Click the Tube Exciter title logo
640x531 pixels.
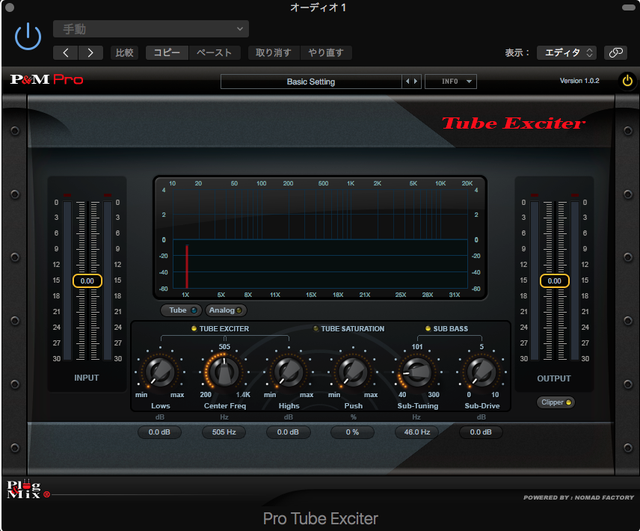[x=513, y=123]
